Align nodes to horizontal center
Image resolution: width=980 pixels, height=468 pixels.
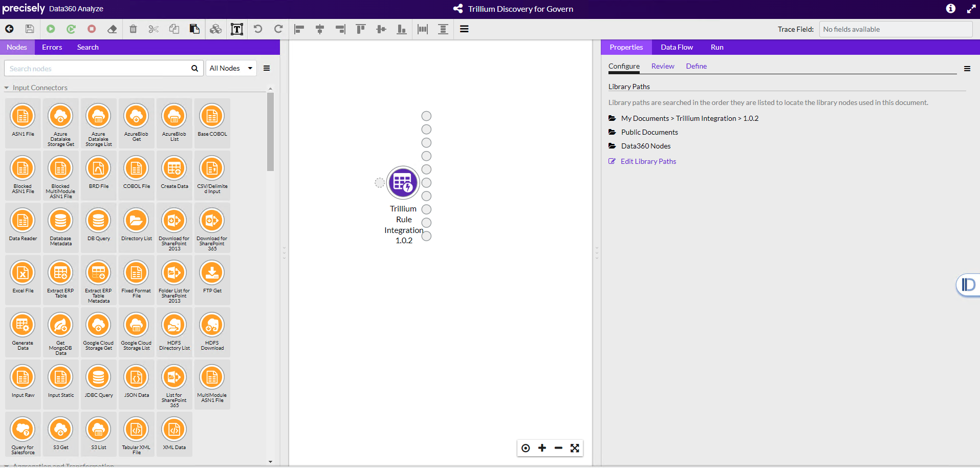point(320,29)
